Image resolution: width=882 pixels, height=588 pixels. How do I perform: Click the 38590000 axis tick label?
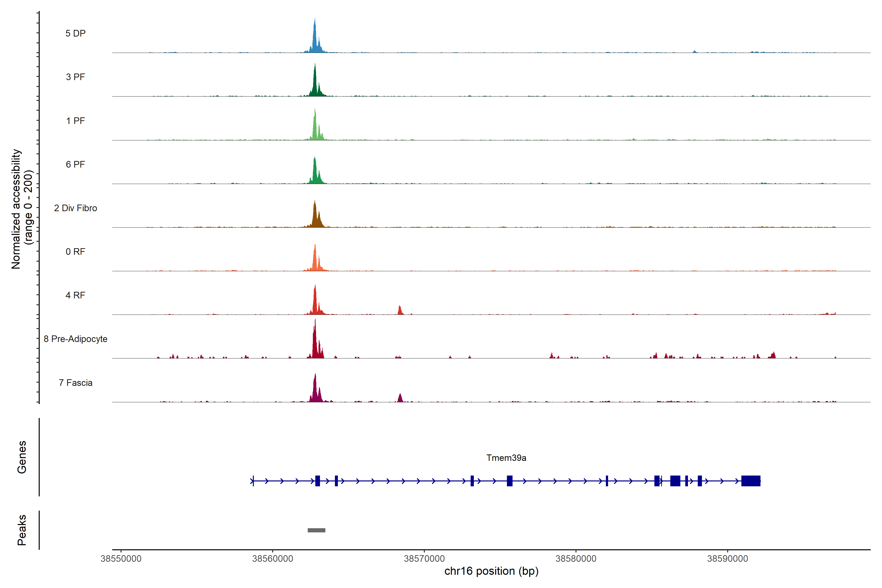pyautogui.click(x=727, y=559)
